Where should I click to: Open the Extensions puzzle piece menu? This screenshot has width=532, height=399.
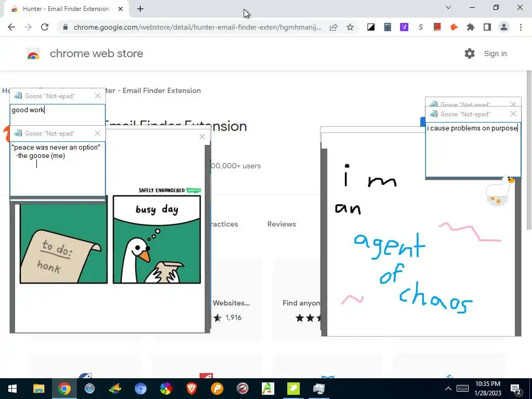(470, 27)
